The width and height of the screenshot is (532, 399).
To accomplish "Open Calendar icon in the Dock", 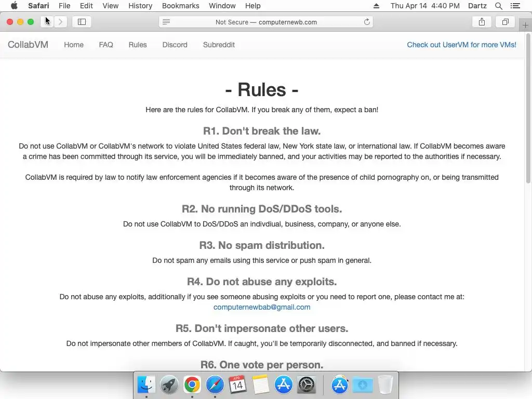I will (237, 385).
